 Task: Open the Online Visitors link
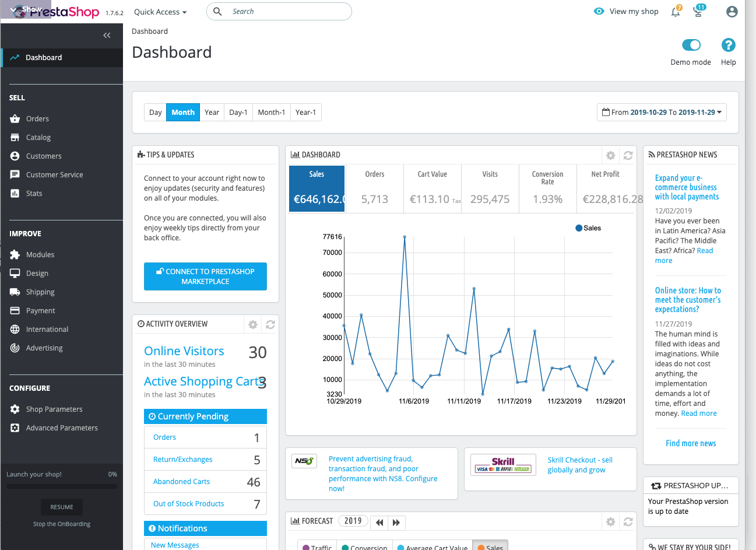point(184,351)
